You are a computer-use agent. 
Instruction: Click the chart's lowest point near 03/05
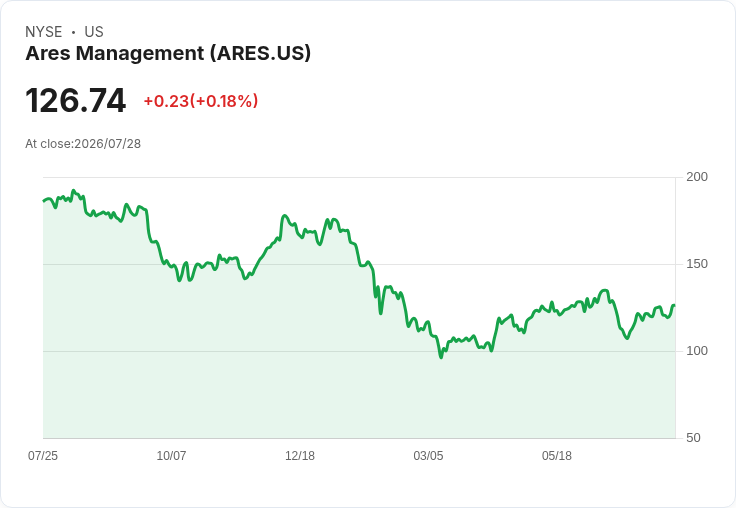441,357
